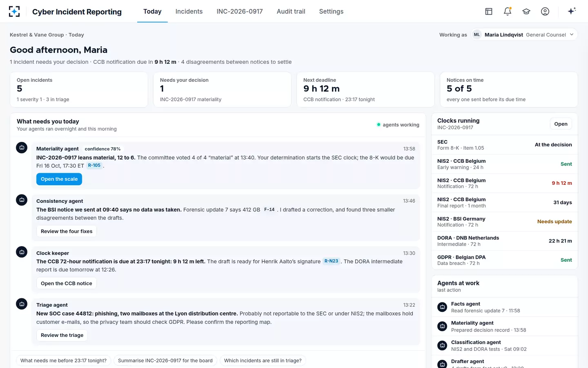Screen dimensions: 588x368
Task: Click the Cyber Incident Reporting logo icon
Action: coord(14,11)
